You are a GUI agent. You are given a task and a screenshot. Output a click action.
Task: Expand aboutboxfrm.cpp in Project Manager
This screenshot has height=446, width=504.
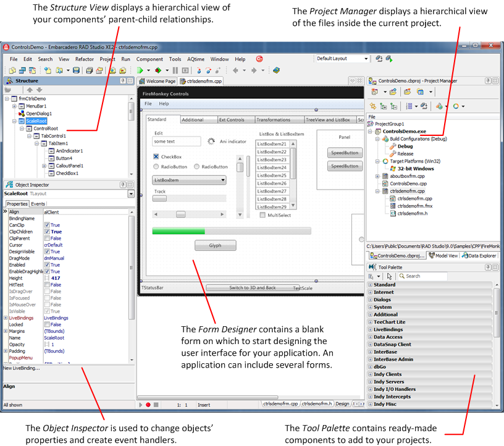(377, 176)
